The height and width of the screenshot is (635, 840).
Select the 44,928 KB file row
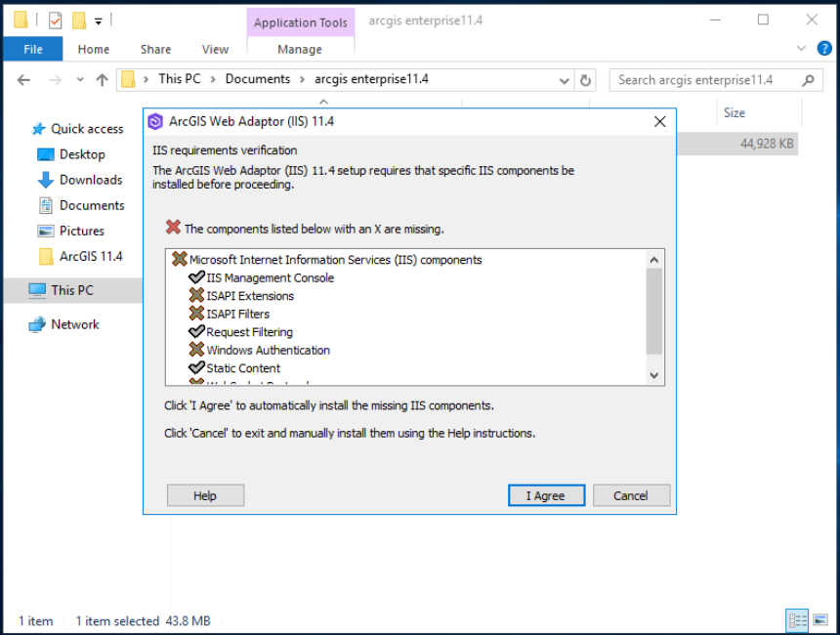[737, 144]
